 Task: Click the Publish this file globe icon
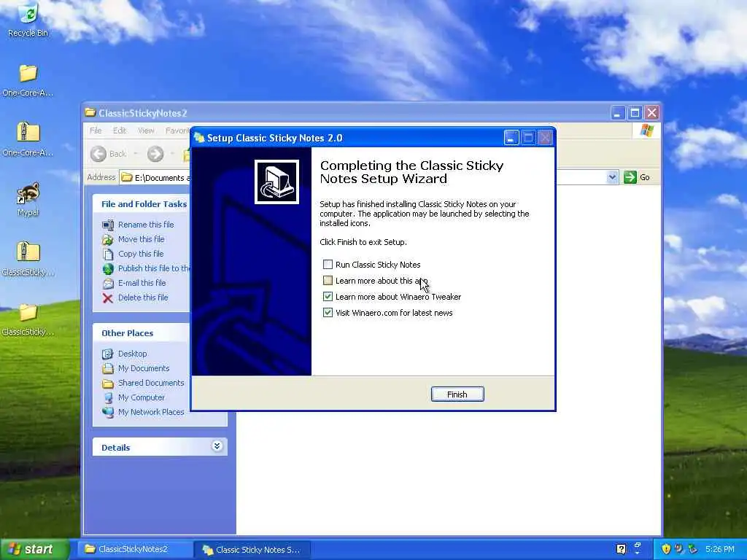(108, 268)
